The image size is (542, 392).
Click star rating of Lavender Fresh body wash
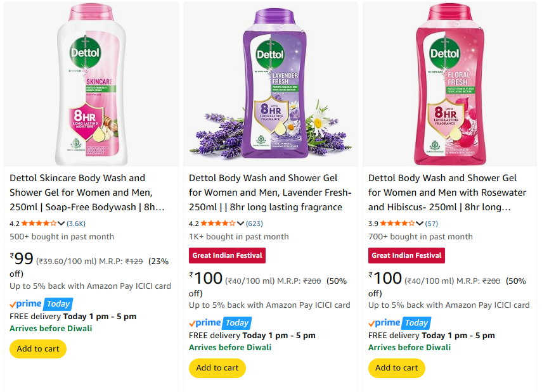tap(219, 223)
